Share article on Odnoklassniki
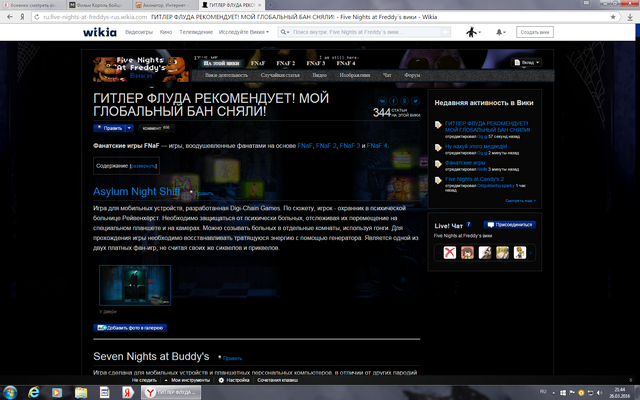The width and height of the screenshot is (640, 400). tap(404, 101)
